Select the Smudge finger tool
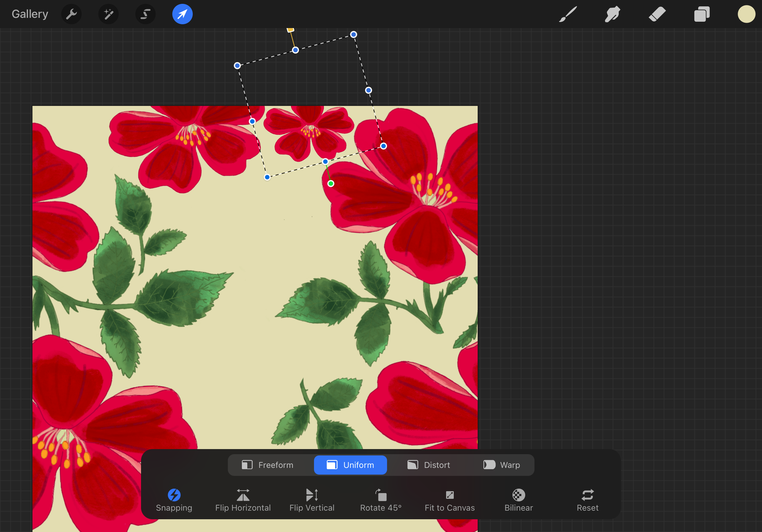Screen dimensions: 762x532 click(612, 14)
